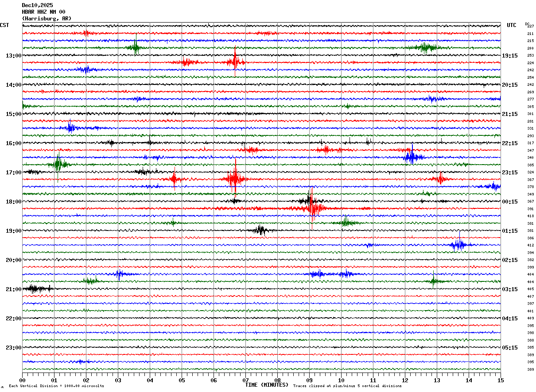
Task: Click the 'Each Vertical Division = 1000.00 microvolts' note
Action: click(56, 386)
